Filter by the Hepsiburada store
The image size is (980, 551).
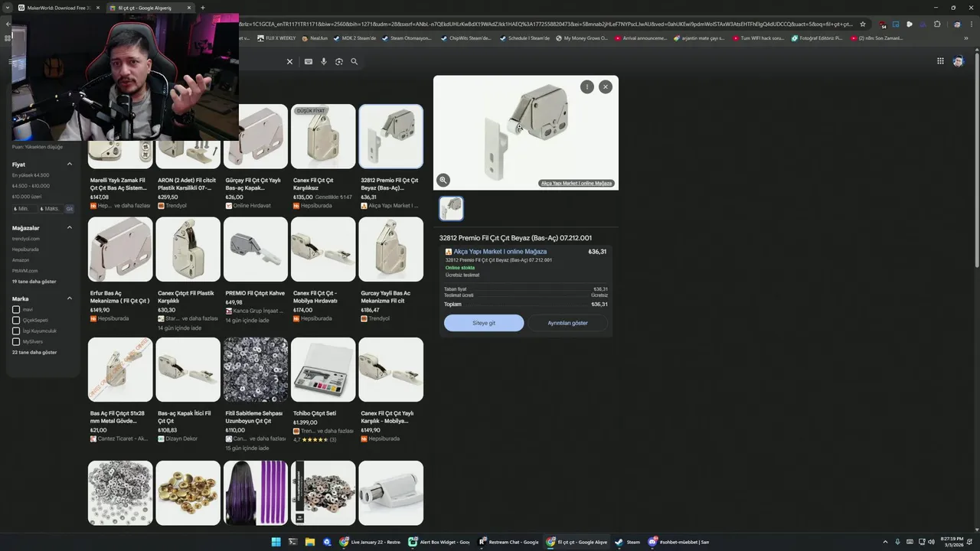click(25, 249)
